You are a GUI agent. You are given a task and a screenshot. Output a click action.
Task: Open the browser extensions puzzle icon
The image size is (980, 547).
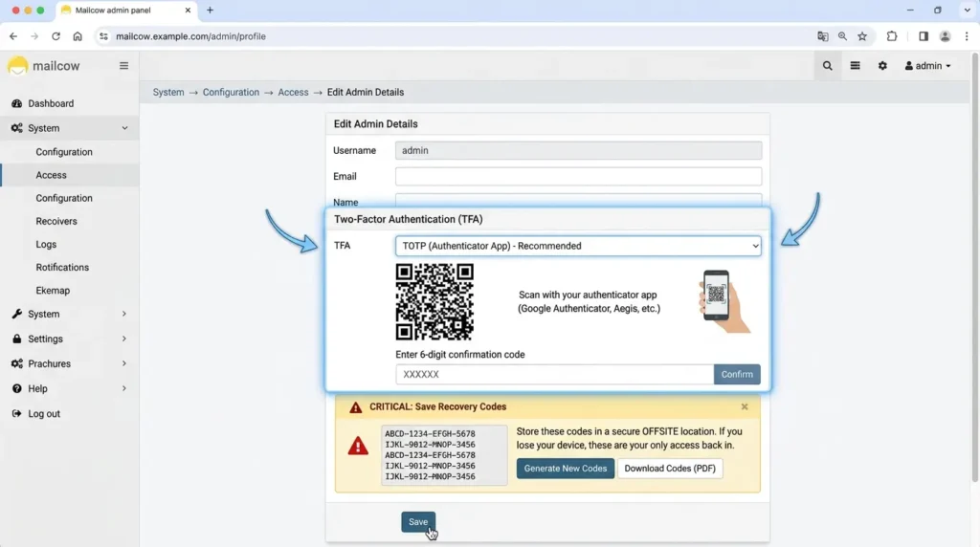point(892,36)
